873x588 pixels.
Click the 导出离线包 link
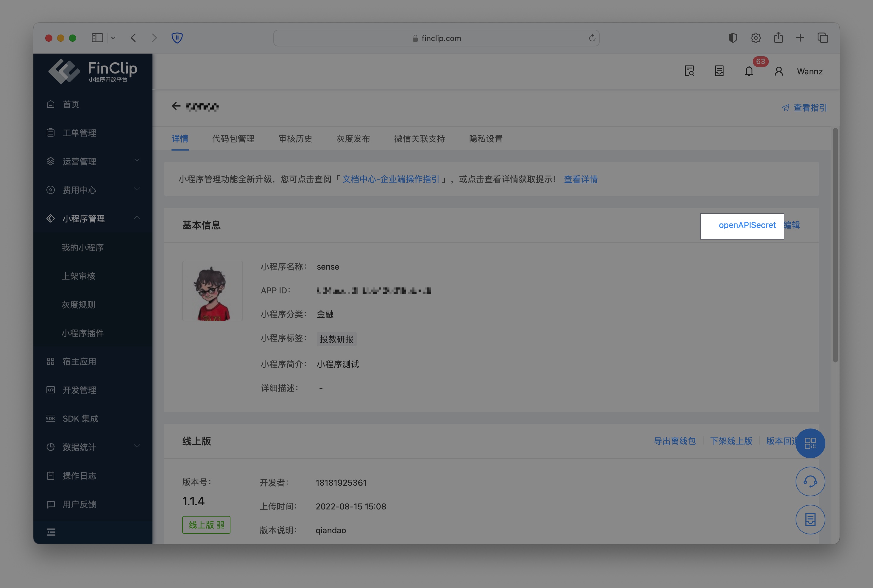click(x=674, y=441)
